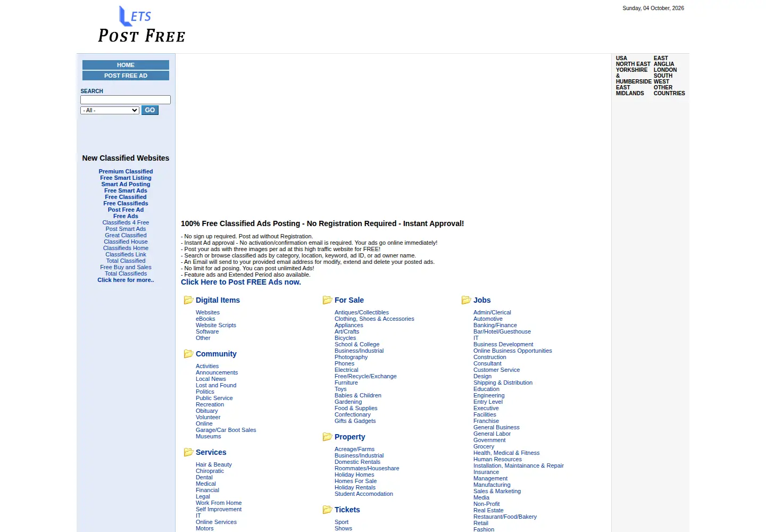The image size is (766, 532).
Task: Click the Jobs folder icon
Action: pyautogui.click(x=466, y=300)
